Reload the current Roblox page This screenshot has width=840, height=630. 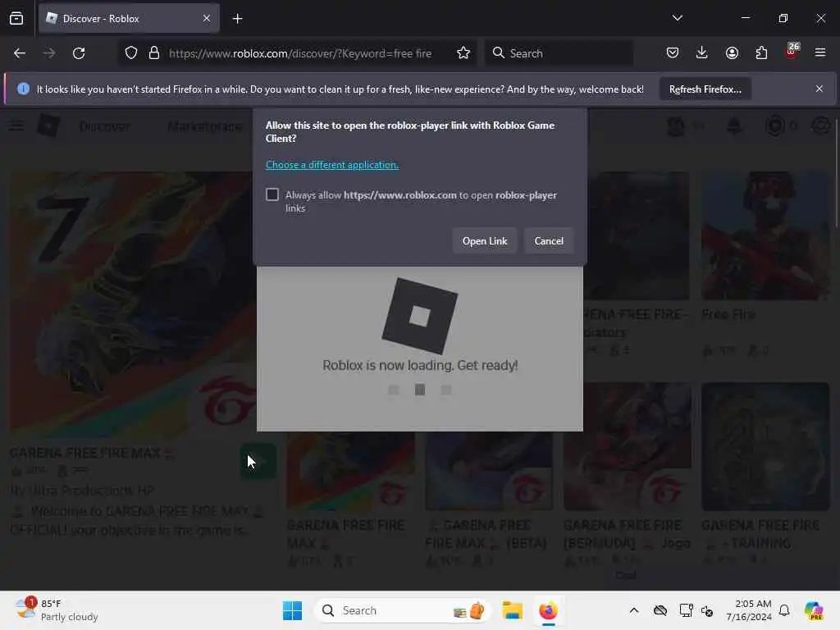tap(79, 53)
